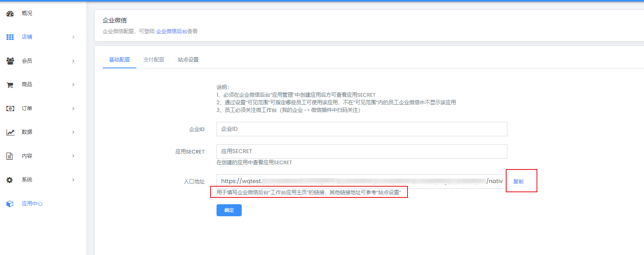Click the 订单 money icon

pos(10,108)
